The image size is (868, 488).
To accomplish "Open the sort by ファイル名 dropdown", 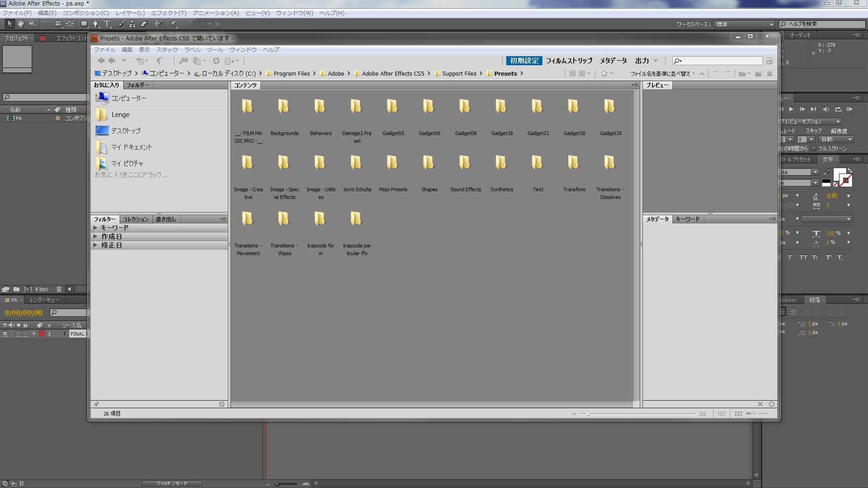I will pyautogui.click(x=663, y=73).
